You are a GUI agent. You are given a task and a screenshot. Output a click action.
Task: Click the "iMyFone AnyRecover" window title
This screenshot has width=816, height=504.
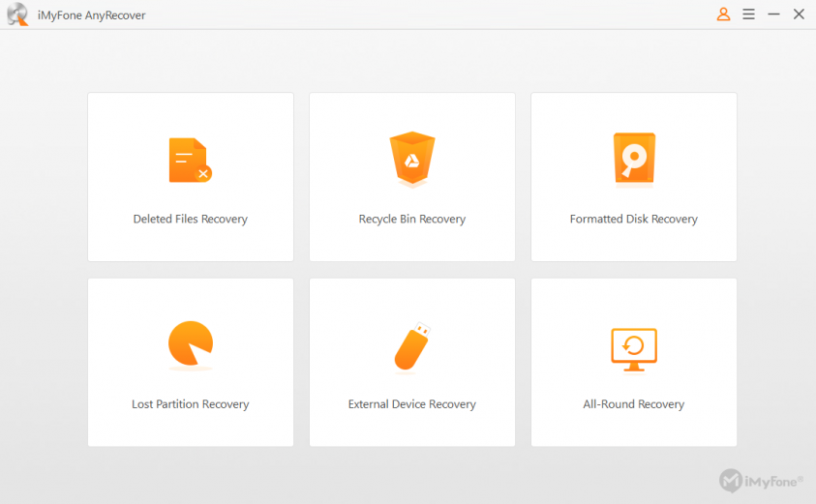point(91,15)
